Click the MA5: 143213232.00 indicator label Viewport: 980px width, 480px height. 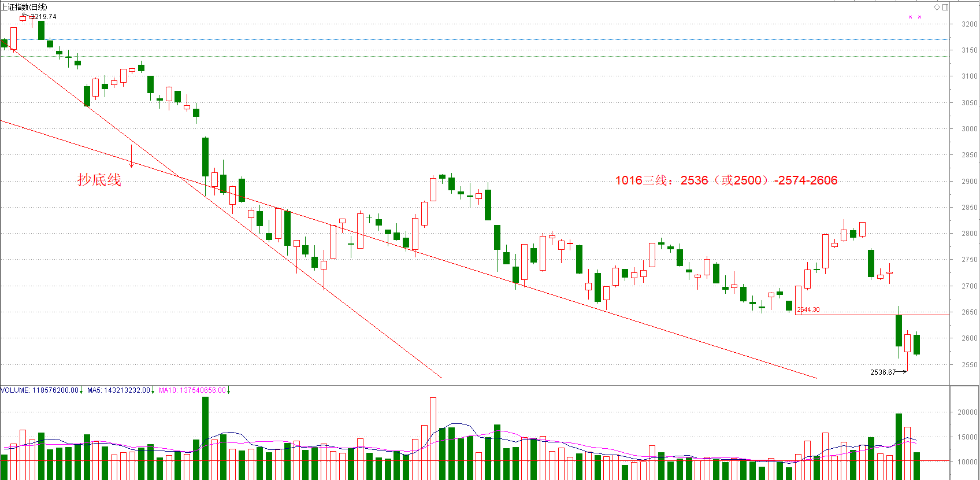click(x=118, y=390)
